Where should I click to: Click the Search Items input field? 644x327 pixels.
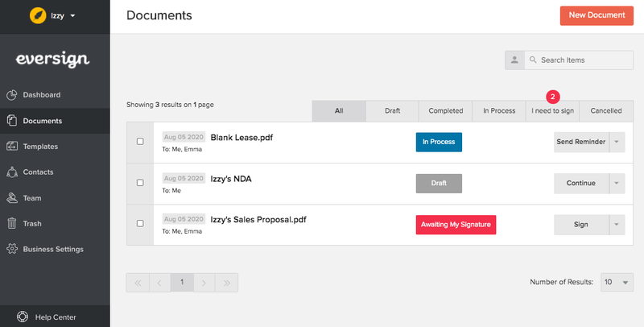579,60
